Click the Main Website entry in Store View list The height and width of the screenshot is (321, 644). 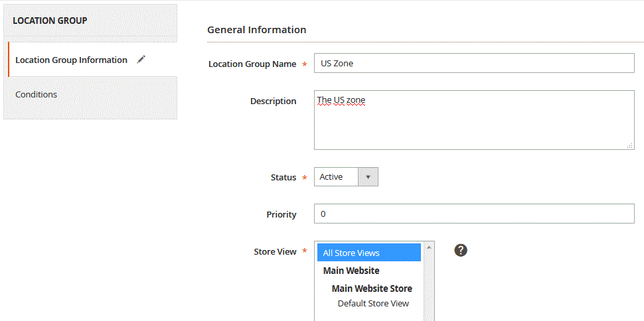[351, 271]
